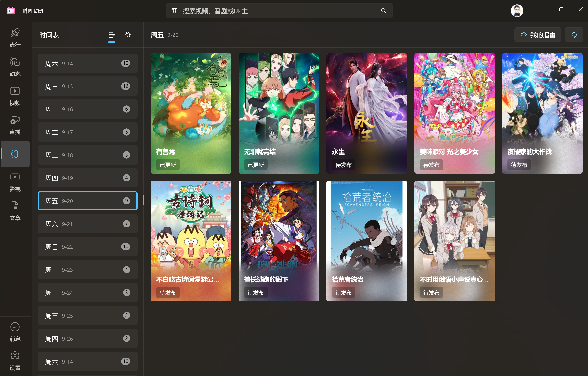Open the 擅长逃跑的殿下 card

pyautogui.click(x=279, y=241)
